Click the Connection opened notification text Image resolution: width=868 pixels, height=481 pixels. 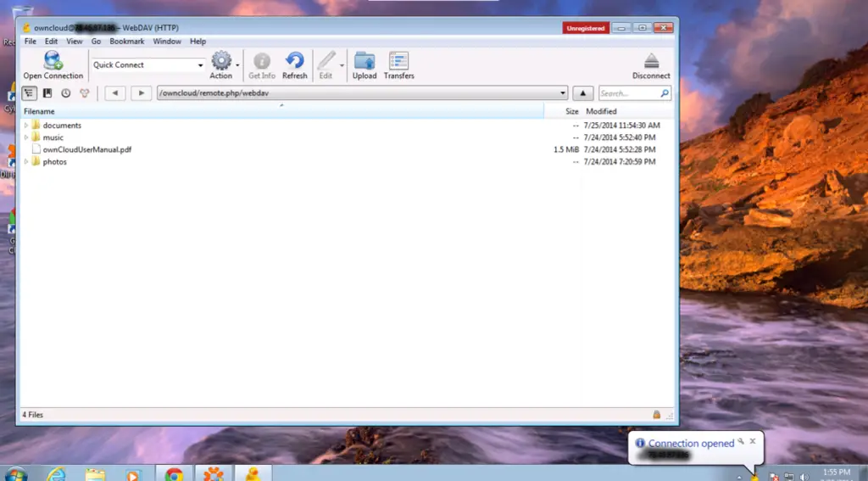[x=691, y=444]
